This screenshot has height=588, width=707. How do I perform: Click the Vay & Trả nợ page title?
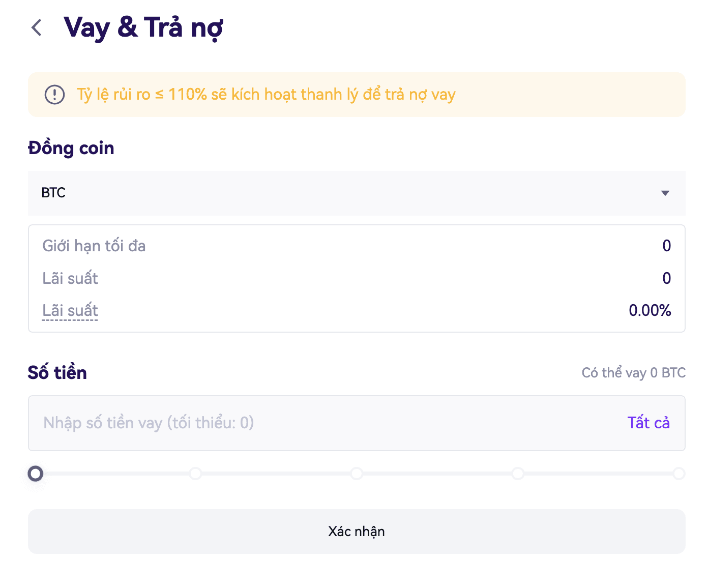coord(143,27)
